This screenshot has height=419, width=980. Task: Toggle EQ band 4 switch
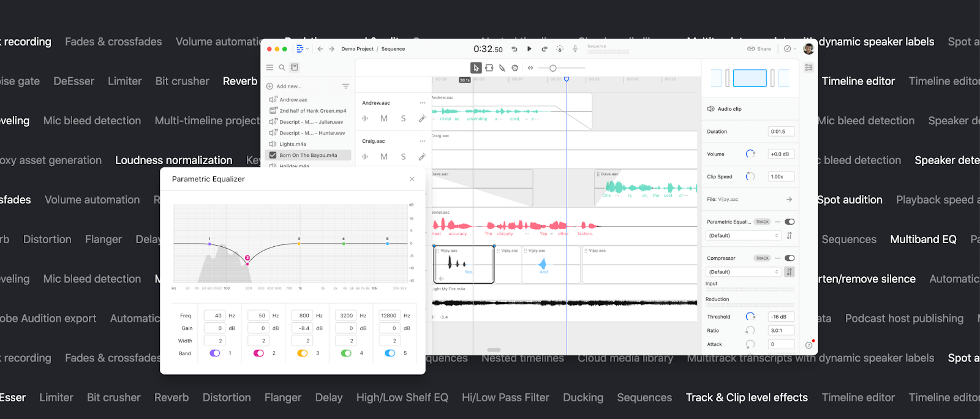pos(346,353)
